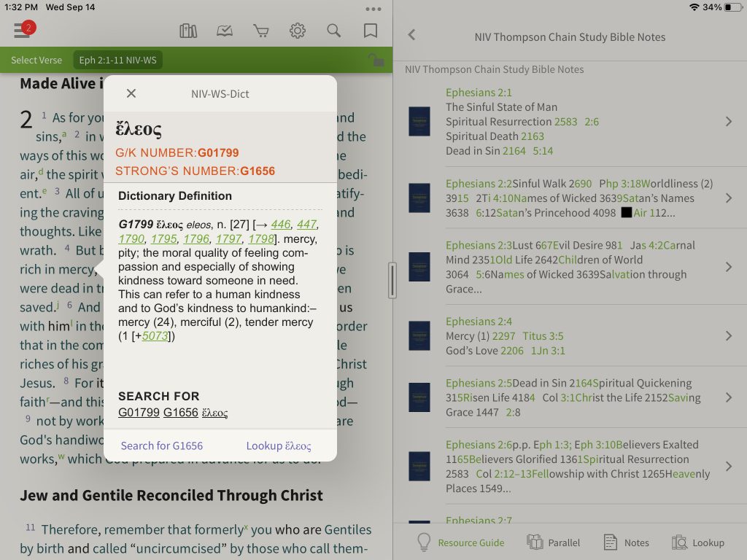Tap Wi-Fi icon in status bar
Image resolution: width=747 pixels, height=560 pixels.
694,7
